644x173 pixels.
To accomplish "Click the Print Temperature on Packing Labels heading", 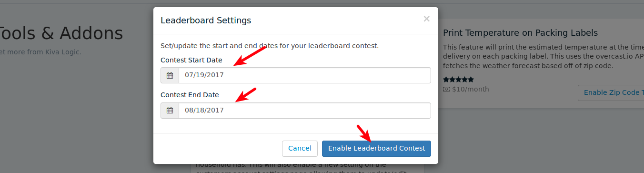I will point(520,33).
